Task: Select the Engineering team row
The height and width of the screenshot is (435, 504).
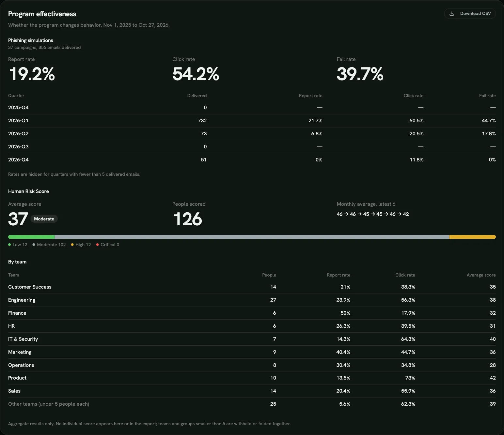Action: tap(252, 300)
